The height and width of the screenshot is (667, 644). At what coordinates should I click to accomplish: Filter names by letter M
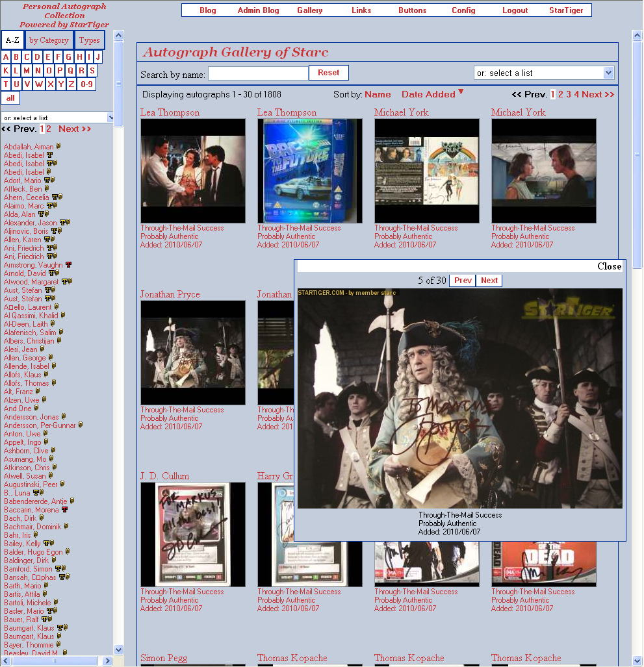(27, 71)
